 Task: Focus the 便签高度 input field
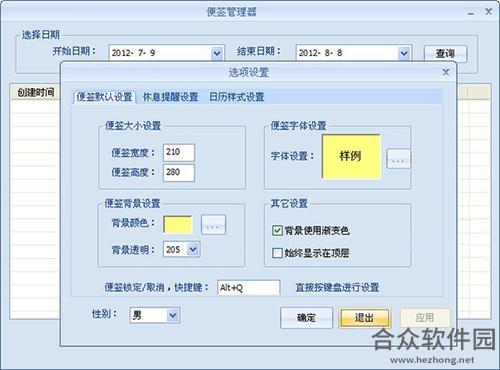(x=179, y=172)
